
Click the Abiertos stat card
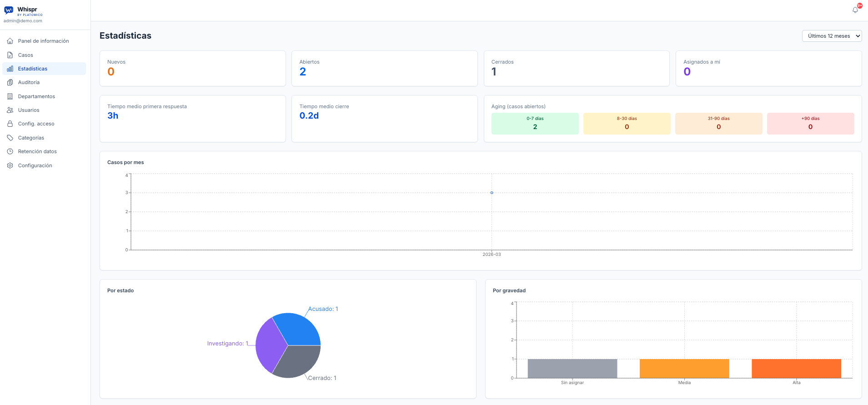384,68
